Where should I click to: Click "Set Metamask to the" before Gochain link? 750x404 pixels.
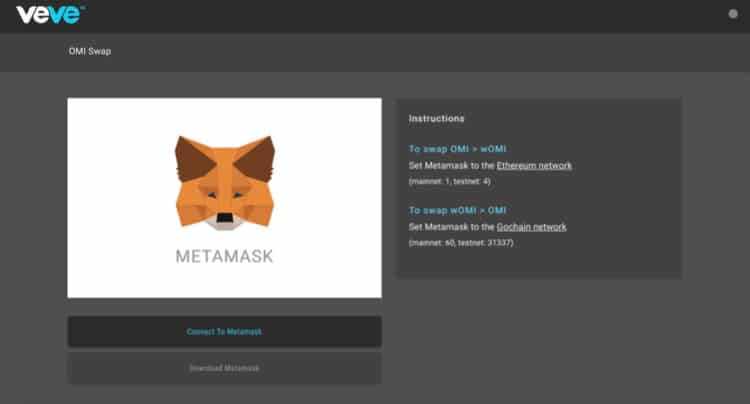click(x=451, y=227)
